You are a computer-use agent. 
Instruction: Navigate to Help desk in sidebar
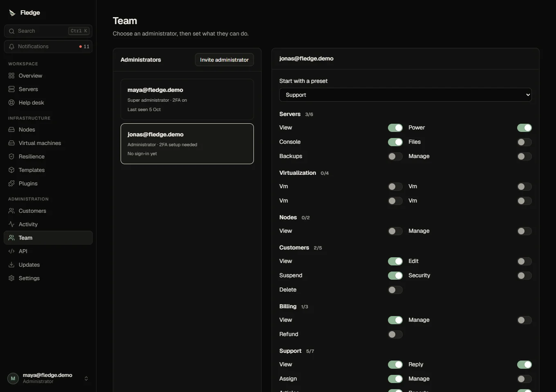pos(48,102)
